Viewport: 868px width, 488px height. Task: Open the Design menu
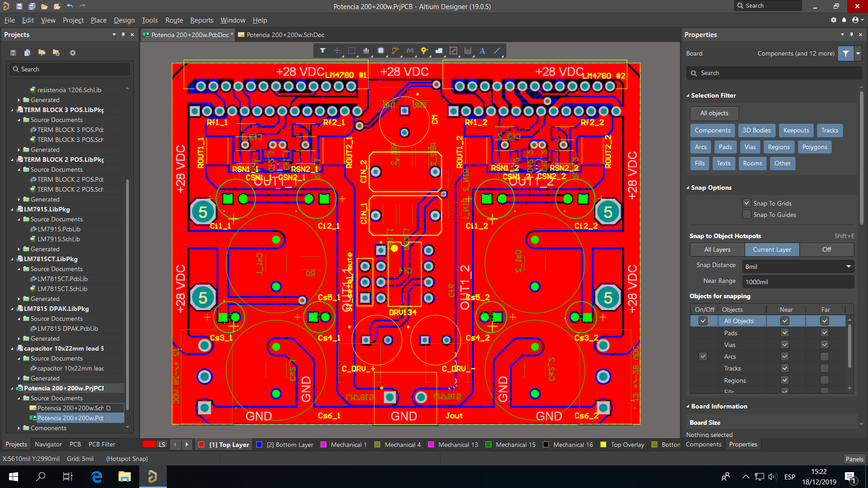click(124, 20)
